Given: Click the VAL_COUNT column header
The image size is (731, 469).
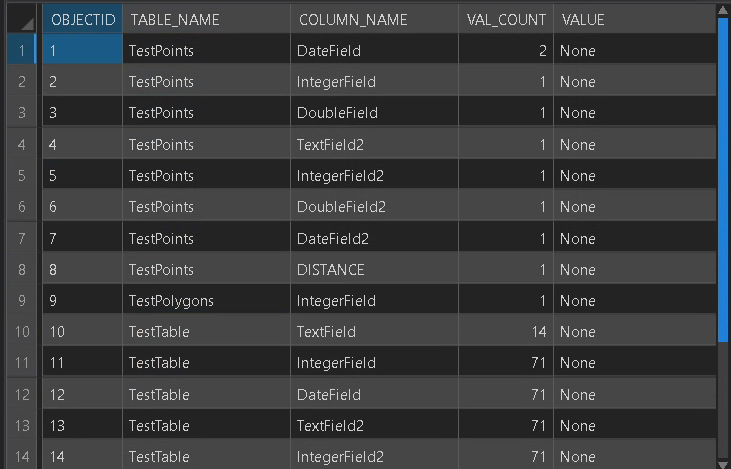Looking at the screenshot, I should pyautogui.click(x=506, y=19).
